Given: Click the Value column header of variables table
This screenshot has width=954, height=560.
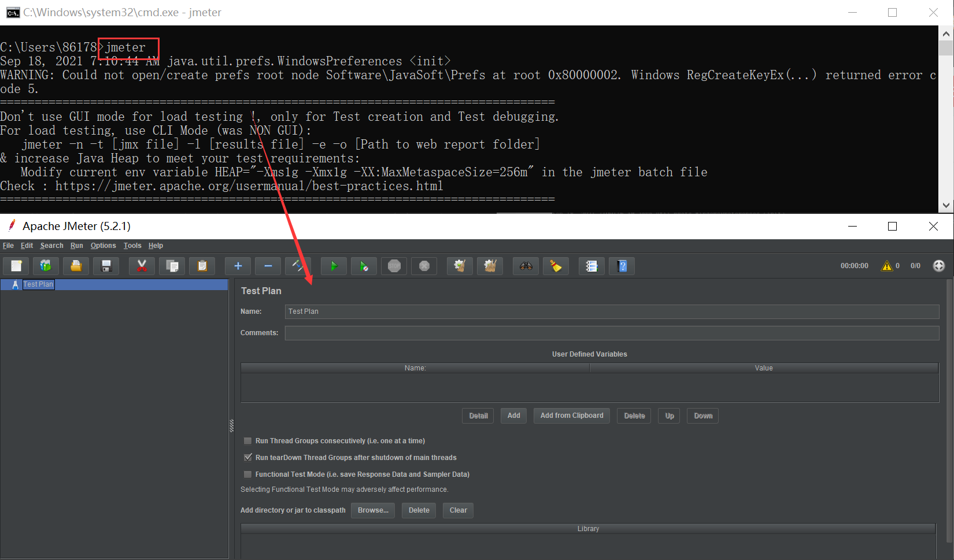Looking at the screenshot, I should tap(764, 368).
